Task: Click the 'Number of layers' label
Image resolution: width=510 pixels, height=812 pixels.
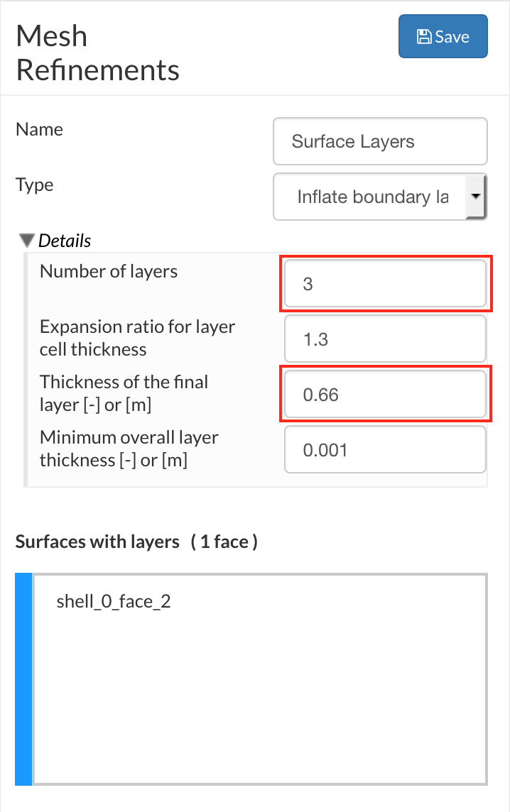Action: (109, 271)
